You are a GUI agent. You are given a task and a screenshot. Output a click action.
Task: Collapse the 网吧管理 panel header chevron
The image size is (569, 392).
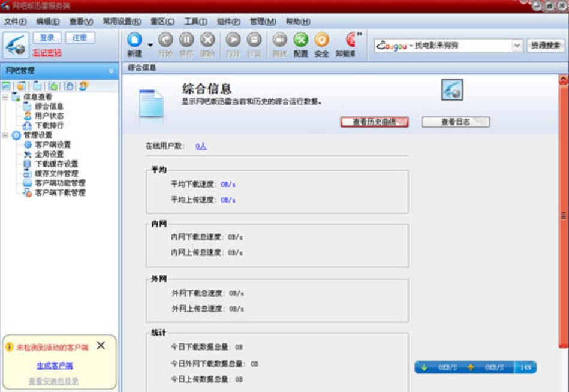[x=111, y=71]
